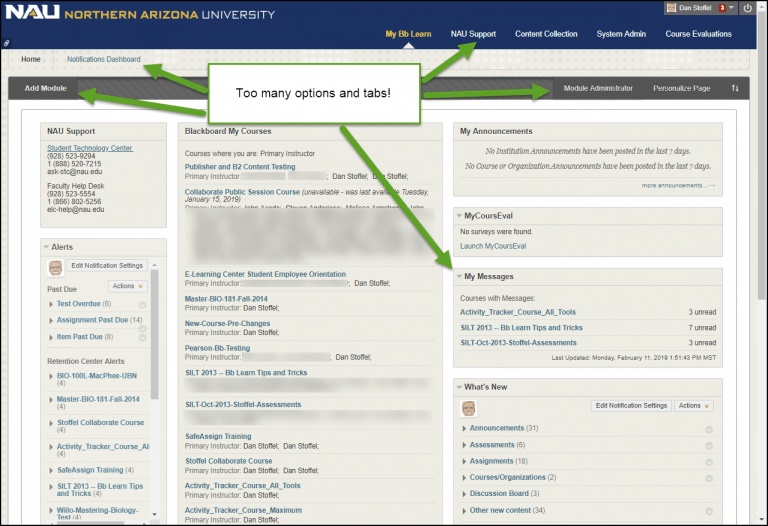The height and width of the screenshot is (526, 768).
Task: Collapse the My Messages module
Action: click(458, 276)
